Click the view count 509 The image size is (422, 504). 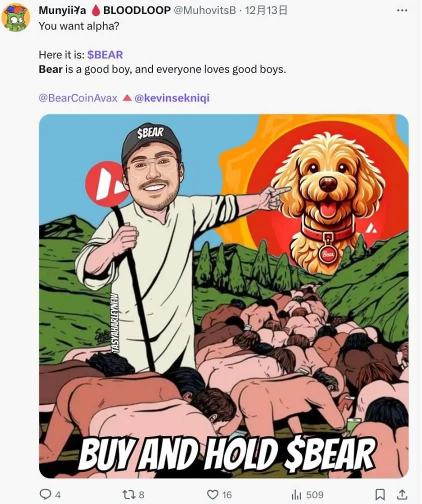tap(314, 494)
